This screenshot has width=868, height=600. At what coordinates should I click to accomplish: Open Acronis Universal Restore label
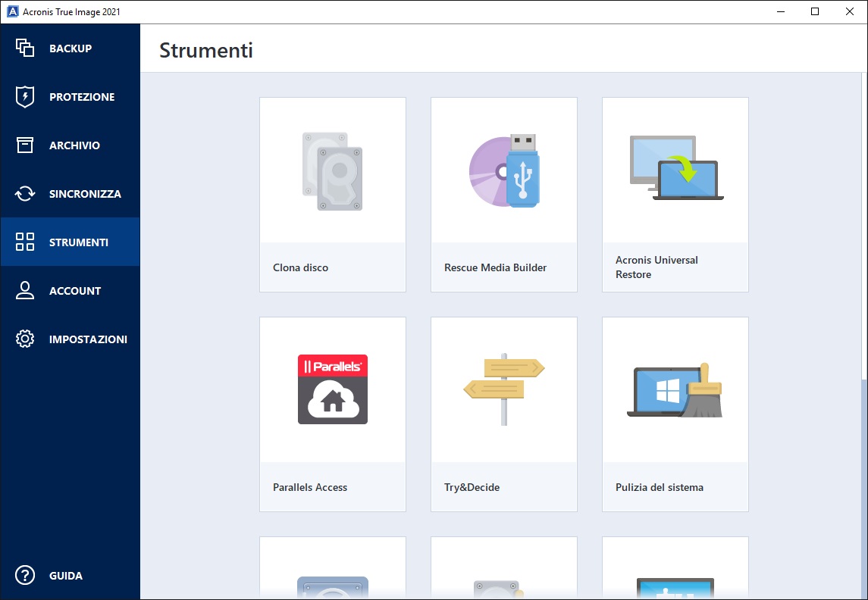(656, 267)
